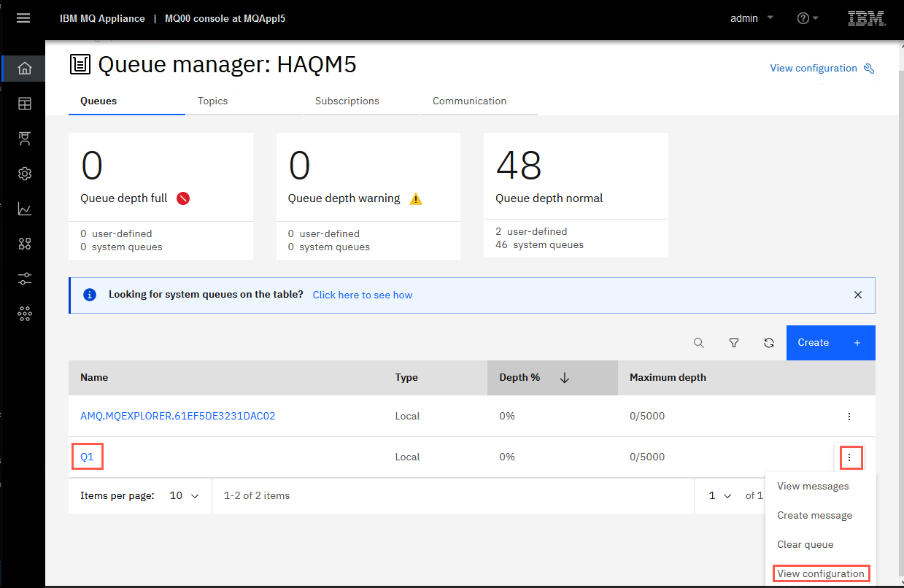
Task: Click the Q1 row Local type cell
Action: (407, 457)
